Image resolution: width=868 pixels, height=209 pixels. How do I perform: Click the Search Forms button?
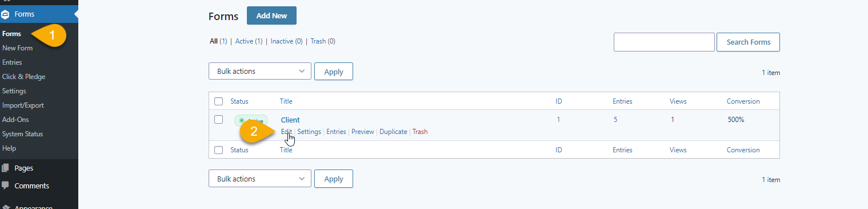click(748, 42)
